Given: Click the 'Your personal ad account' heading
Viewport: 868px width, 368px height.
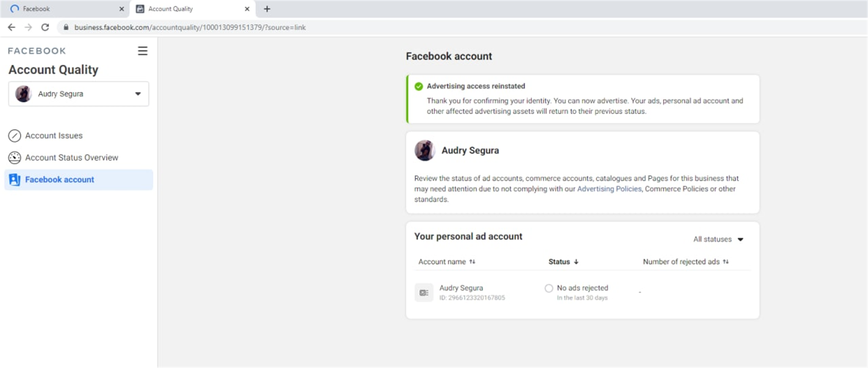Looking at the screenshot, I should (x=468, y=236).
